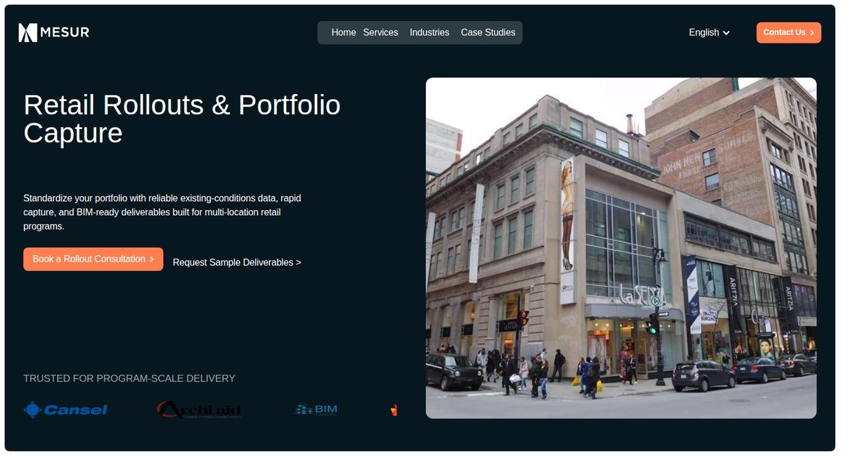Open the Services menu item
The height and width of the screenshot is (467, 868).
pyautogui.click(x=381, y=32)
